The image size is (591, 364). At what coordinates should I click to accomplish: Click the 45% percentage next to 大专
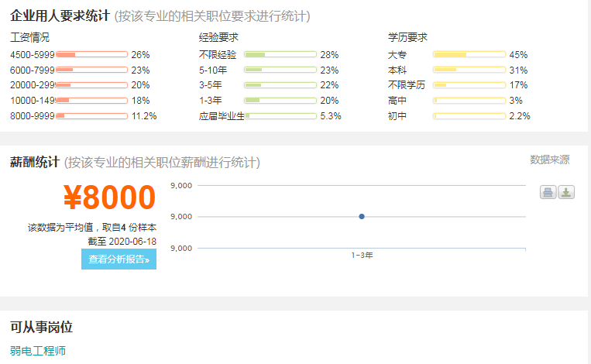click(x=518, y=55)
